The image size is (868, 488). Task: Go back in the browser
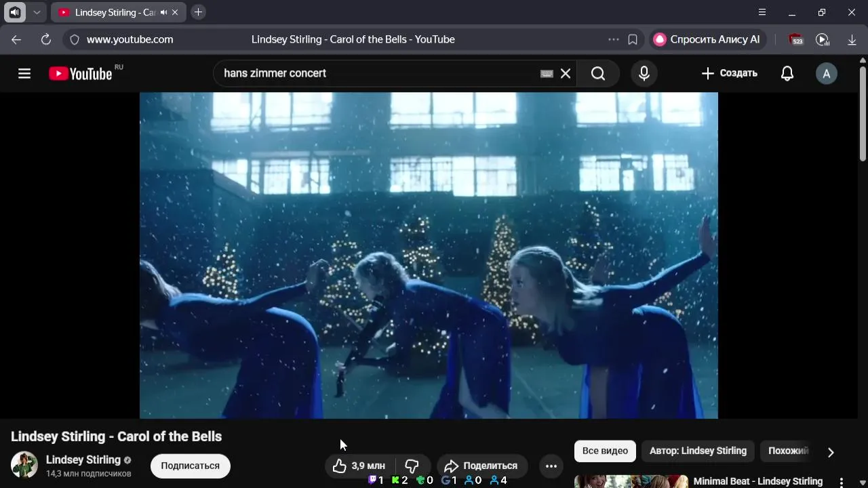[x=16, y=39]
